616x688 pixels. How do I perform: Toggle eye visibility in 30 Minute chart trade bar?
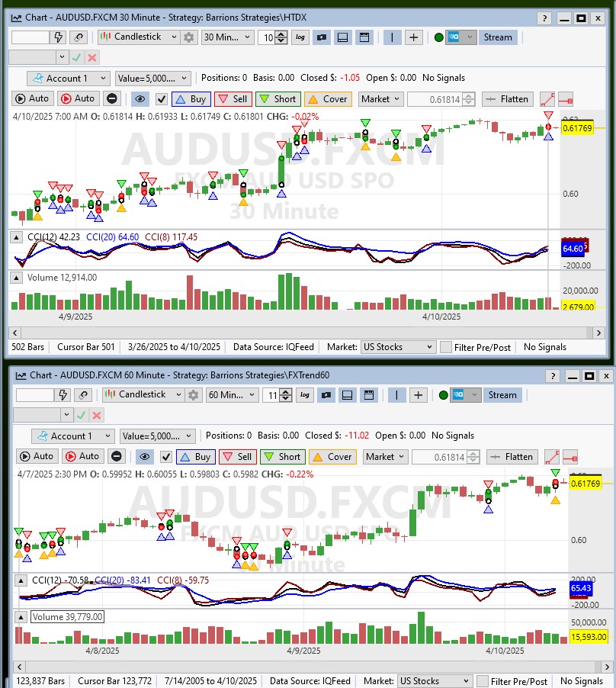click(140, 98)
